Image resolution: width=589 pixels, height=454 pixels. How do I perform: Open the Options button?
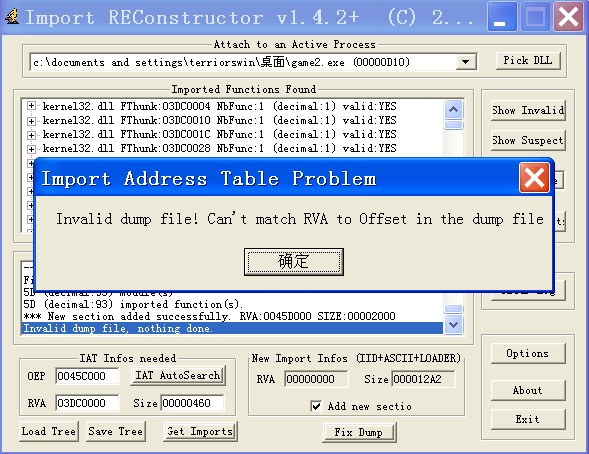(528, 353)
